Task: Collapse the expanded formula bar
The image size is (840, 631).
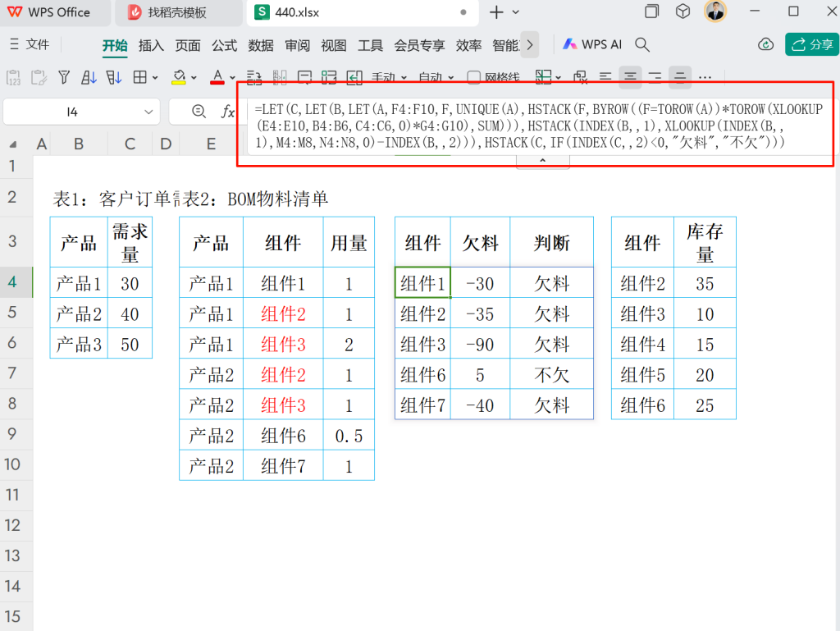Action: [543, 161]
